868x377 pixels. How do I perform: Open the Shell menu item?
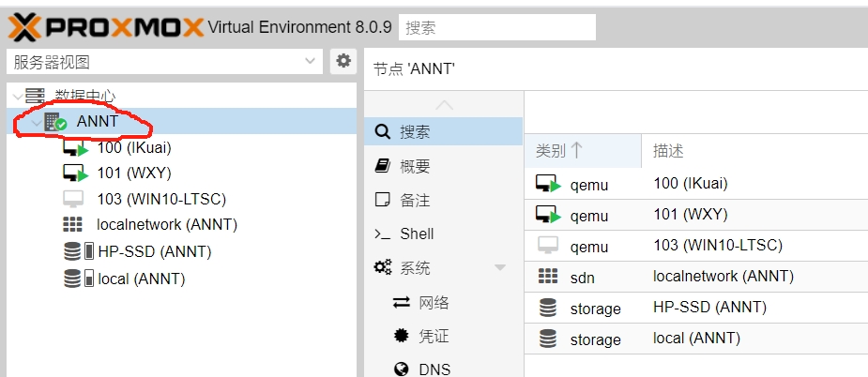(444, 234)
